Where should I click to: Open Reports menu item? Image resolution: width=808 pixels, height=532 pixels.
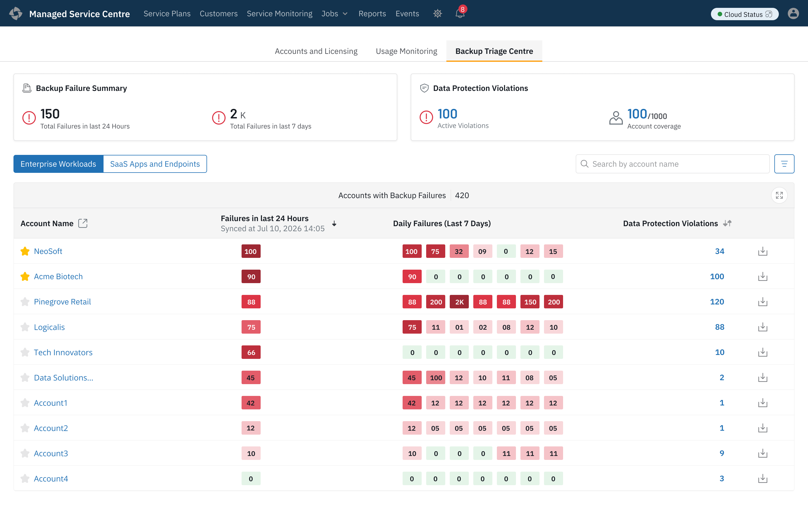tap(372, 13)
